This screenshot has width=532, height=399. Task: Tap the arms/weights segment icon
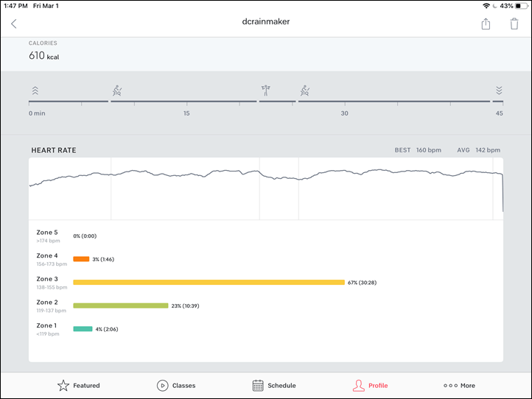coord(266,90)
